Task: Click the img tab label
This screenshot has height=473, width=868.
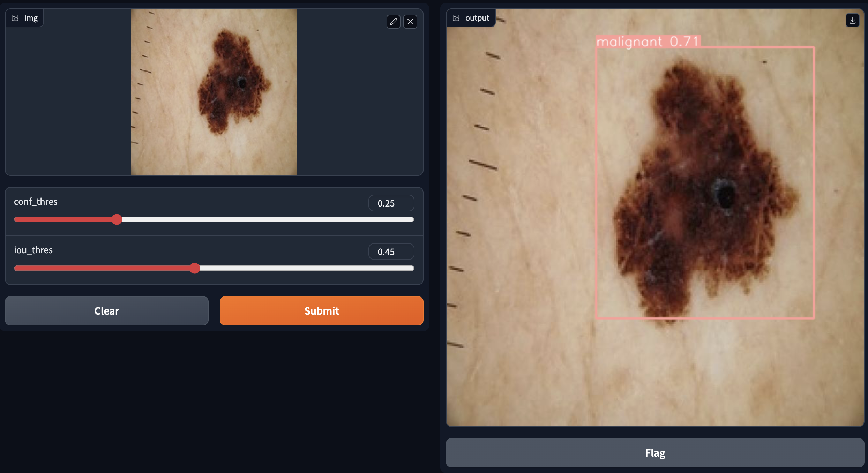Action: tap(31, 18)
